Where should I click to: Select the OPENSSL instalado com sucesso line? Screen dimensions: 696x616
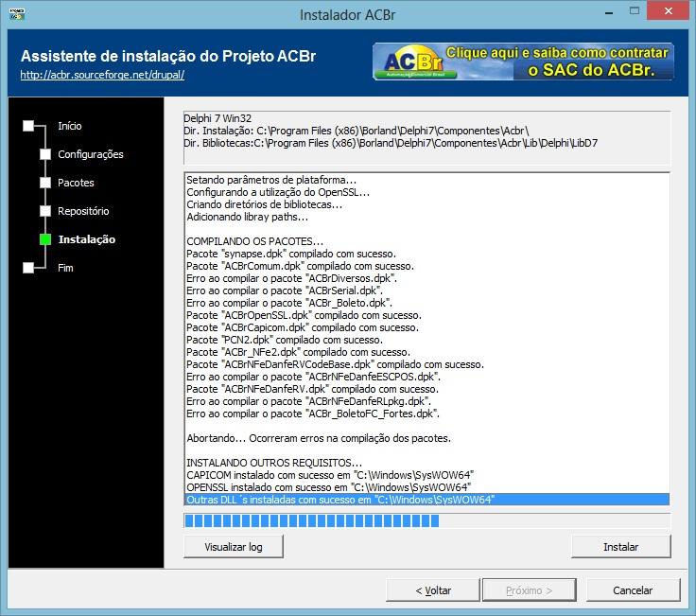tap(328, 487)
